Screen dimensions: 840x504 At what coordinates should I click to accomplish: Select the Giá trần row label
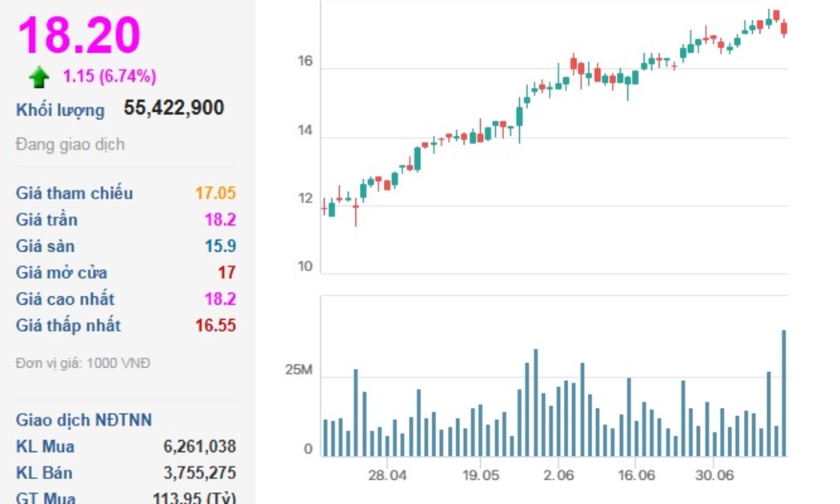46,219
